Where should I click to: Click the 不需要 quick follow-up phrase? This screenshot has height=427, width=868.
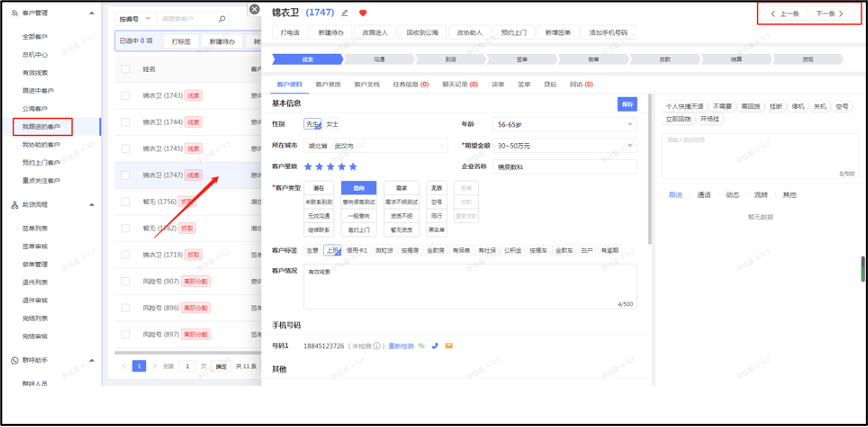(722, 106)
